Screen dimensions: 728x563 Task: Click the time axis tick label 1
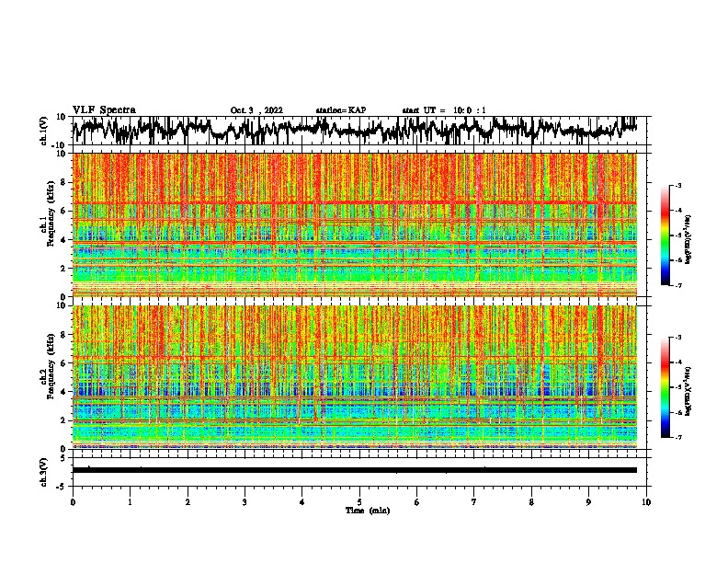tap(130, 502)
